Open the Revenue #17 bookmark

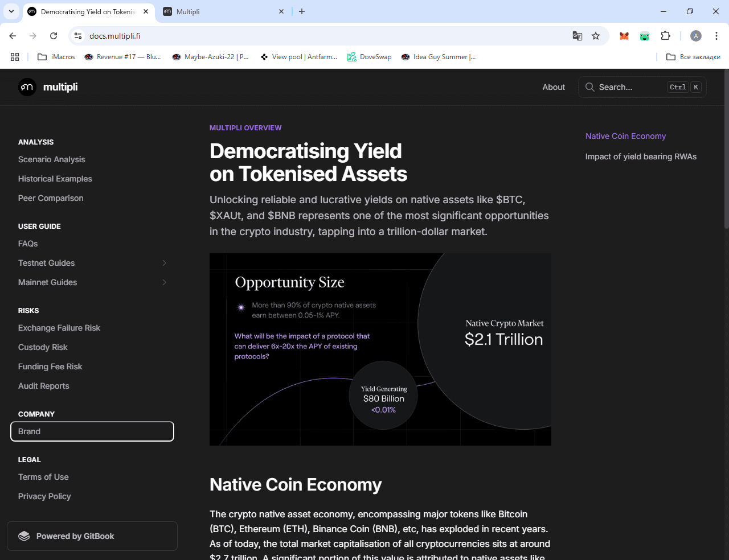click(x=122, y=57)
